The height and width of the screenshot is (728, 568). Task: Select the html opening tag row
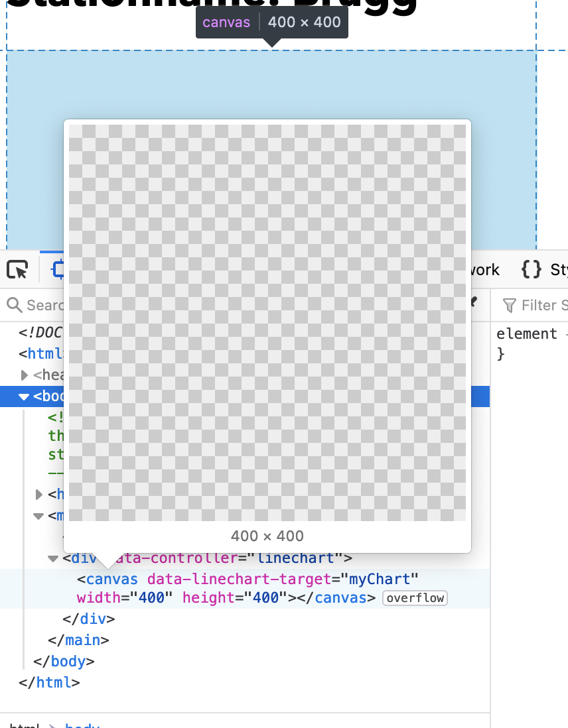pos(41,354)
